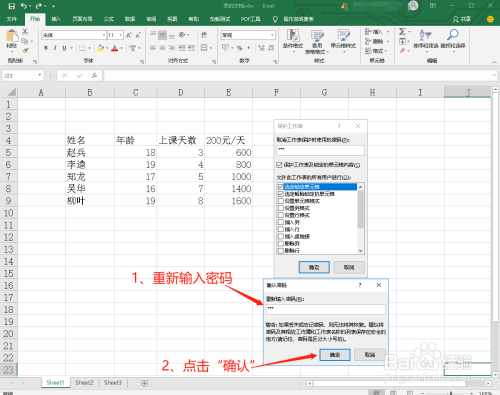Toggle the protect worksheet and locked cells checkbox
Image resolution: width=500 pixels, height=395 pixels.
279,165
